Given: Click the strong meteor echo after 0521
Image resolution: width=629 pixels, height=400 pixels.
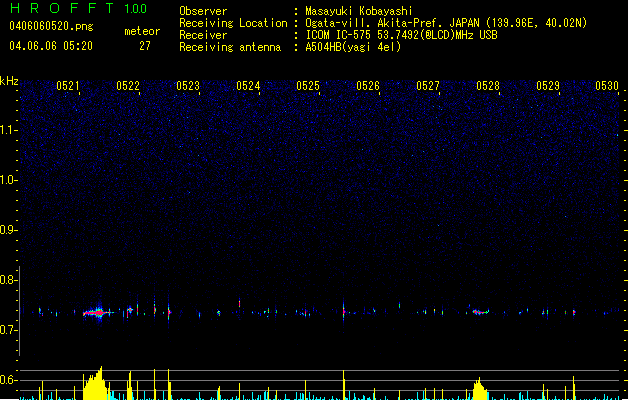Looking at the screenshot, I should [x=97, y=312].
